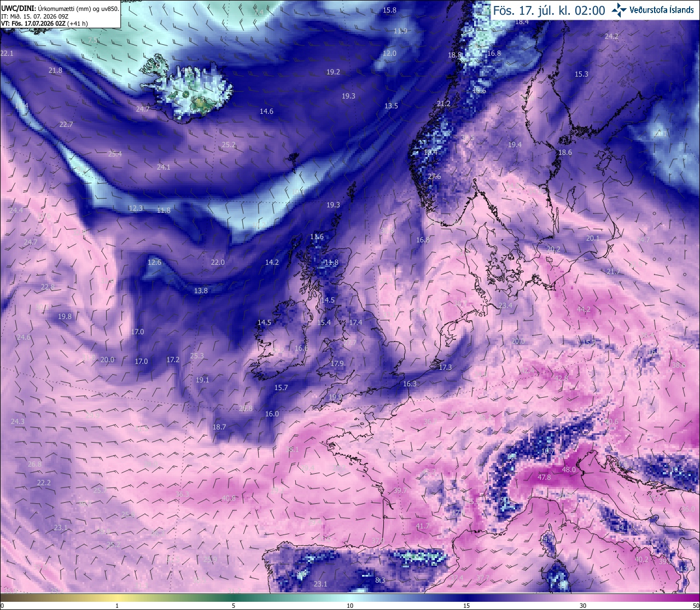
Task: Click the 50 end of color scale
Action: [x=696, y=606]
